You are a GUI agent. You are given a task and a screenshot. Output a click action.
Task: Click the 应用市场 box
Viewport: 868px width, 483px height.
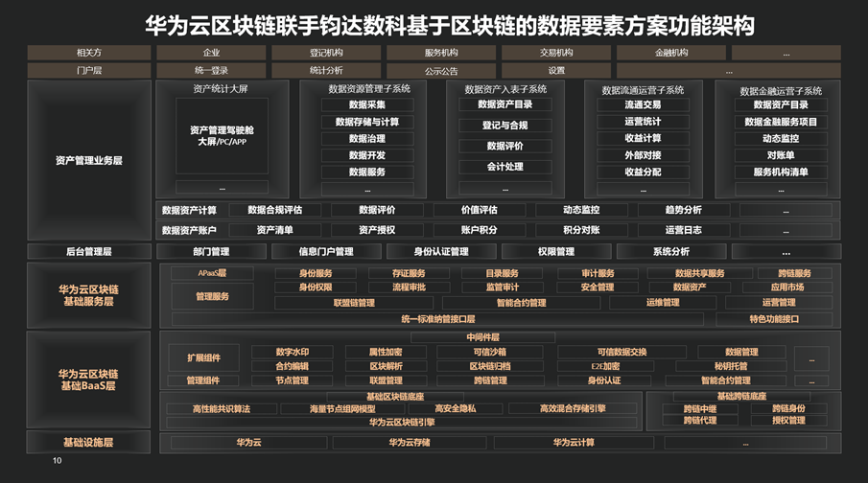[x=787, y=287]
